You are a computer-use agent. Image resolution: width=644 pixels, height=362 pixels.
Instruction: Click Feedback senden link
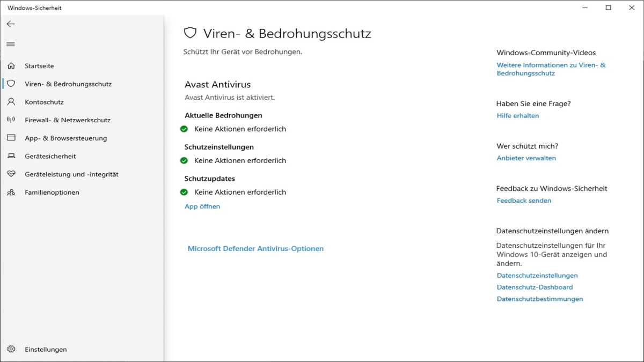[524, 201]
